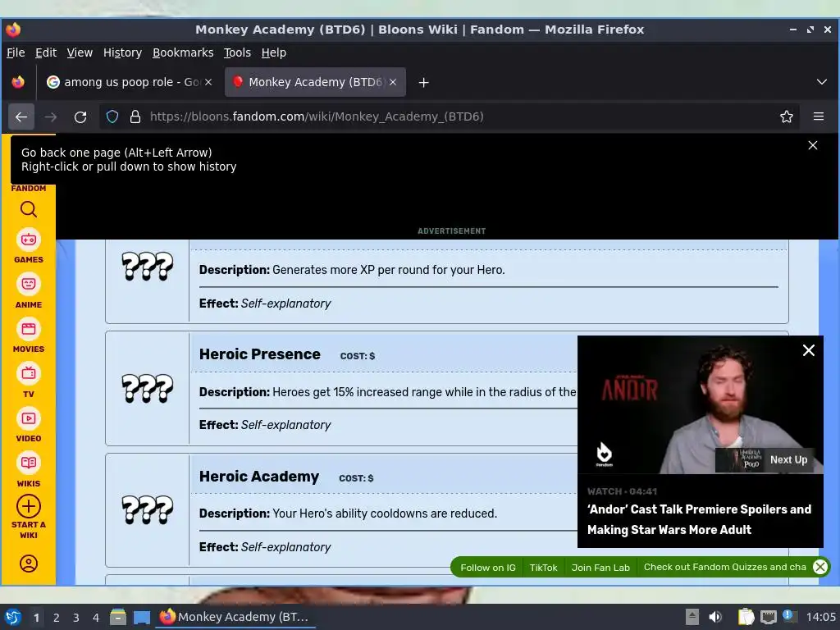This screenshot has height=630, width=840.
Task: Switch to among us poop role tab
Action: (x=130, y=82)
